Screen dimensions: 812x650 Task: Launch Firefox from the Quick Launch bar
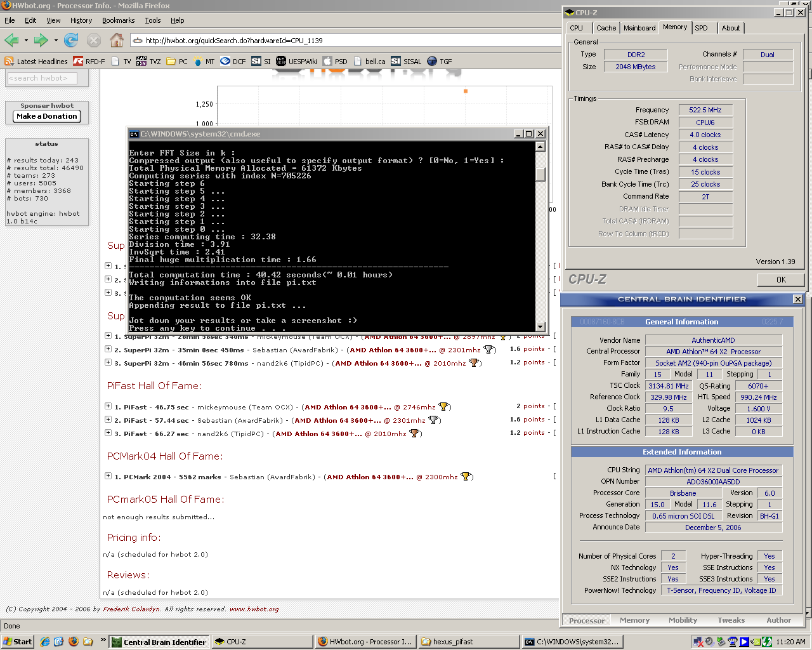point(74,642)
